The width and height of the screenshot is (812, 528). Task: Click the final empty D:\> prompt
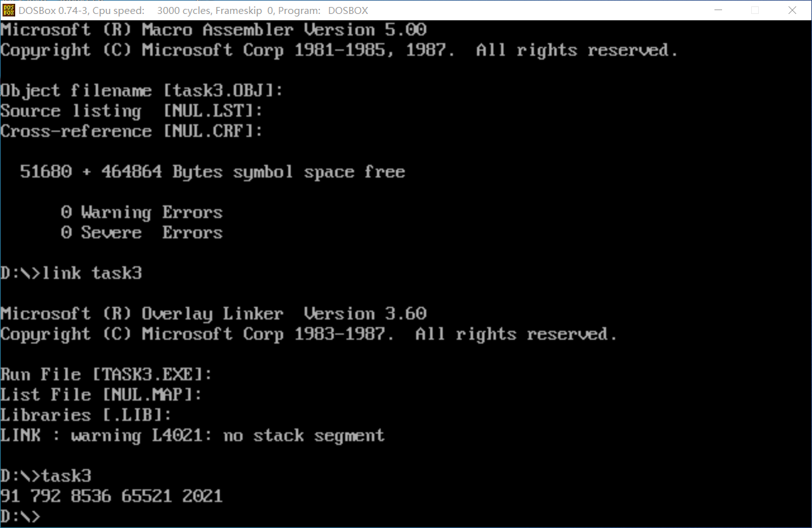[20, 517]
